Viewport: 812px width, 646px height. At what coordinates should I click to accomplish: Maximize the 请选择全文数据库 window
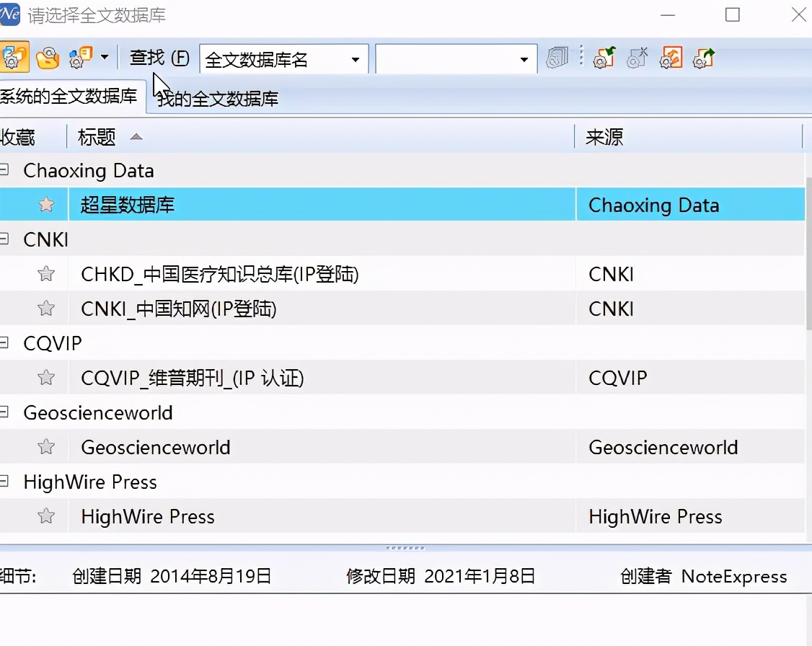[732, 15]
